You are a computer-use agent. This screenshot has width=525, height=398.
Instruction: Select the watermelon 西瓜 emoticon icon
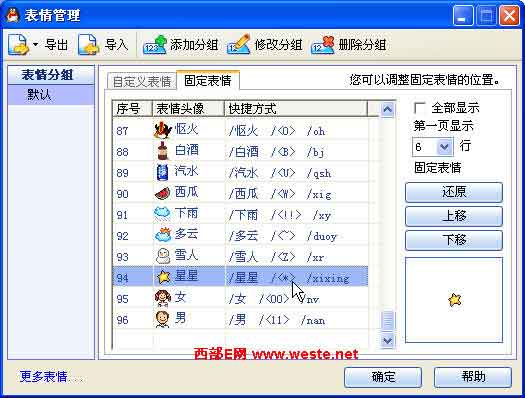[163, 193]
